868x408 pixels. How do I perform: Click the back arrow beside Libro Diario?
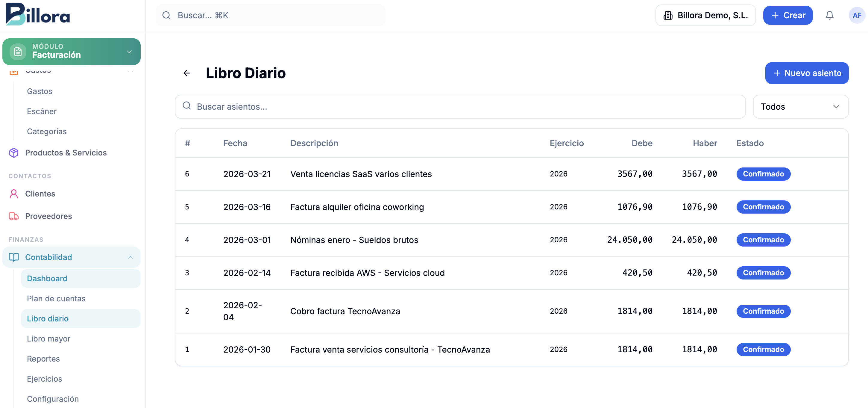click(187, 73)
